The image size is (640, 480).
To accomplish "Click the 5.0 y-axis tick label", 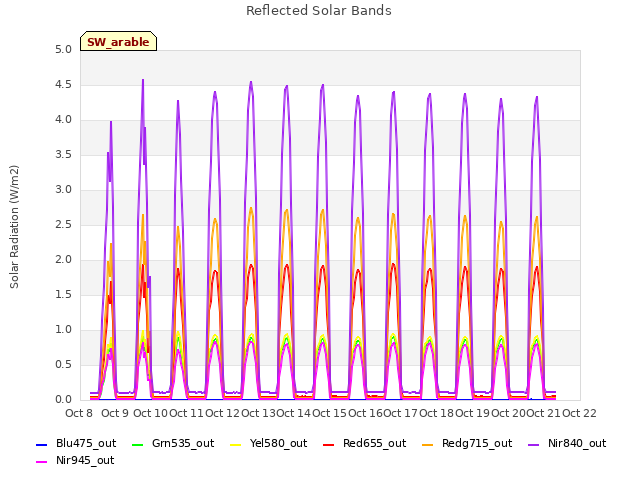I will pyautogui.click(x=63, y=50).
